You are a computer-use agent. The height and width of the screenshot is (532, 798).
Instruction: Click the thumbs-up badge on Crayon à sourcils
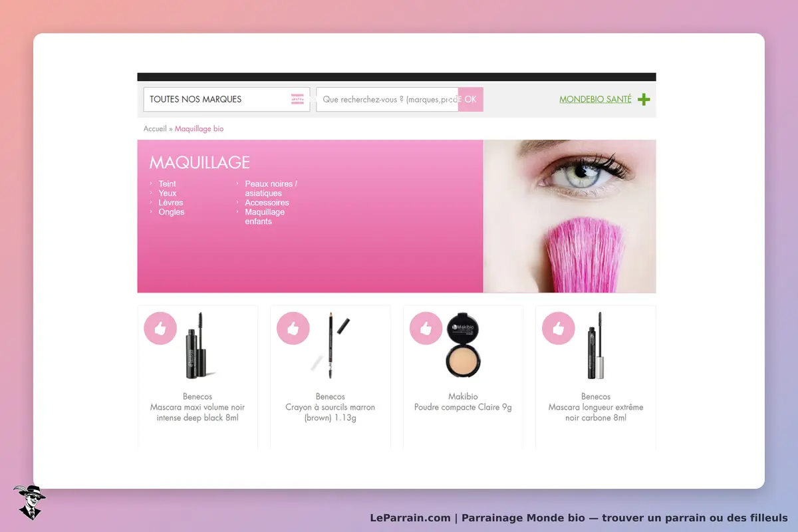[293, 328]
